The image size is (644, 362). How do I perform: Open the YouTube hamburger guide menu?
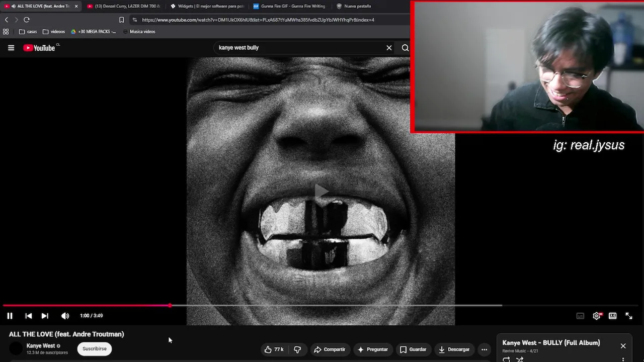click(11, 48)
